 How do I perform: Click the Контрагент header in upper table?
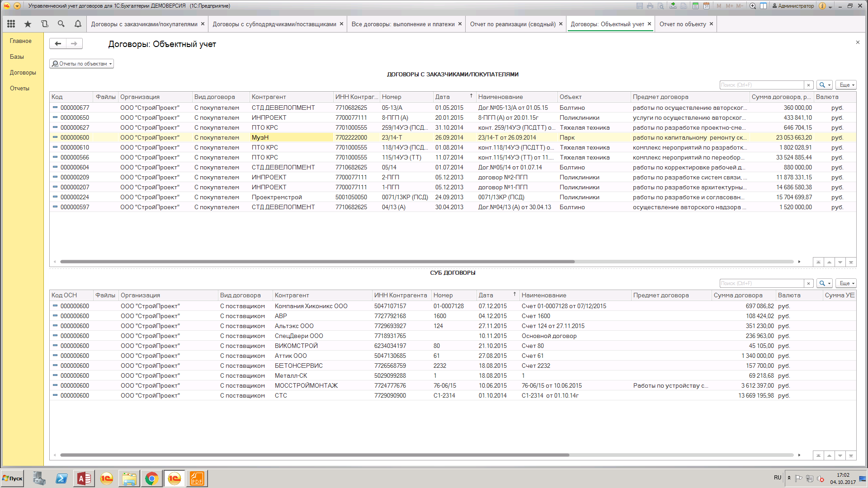coord(291,97)
